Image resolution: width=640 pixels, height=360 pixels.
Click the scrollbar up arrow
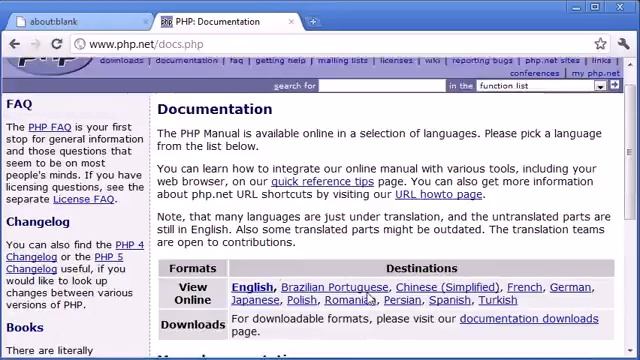(x=630, y=64)
